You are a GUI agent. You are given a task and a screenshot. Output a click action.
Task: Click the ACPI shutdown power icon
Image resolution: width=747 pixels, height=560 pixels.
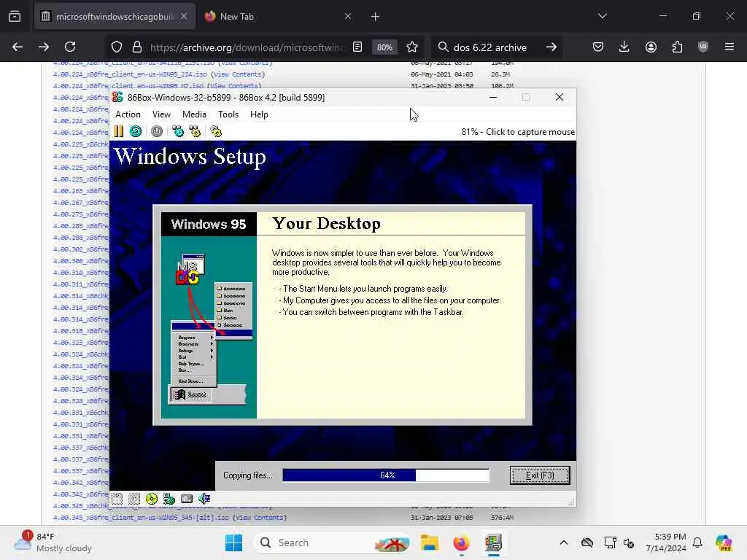157,131
